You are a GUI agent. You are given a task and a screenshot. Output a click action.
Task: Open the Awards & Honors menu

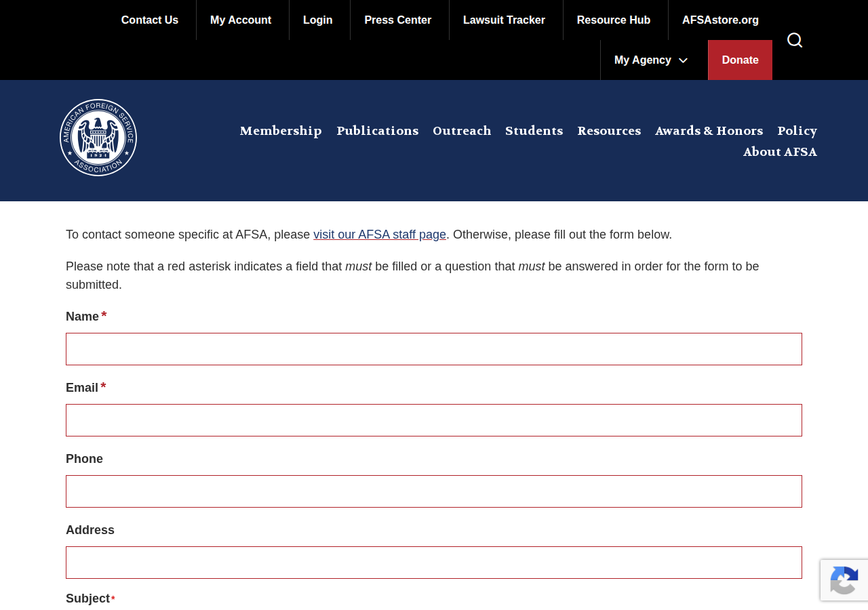tap(709, 131)
